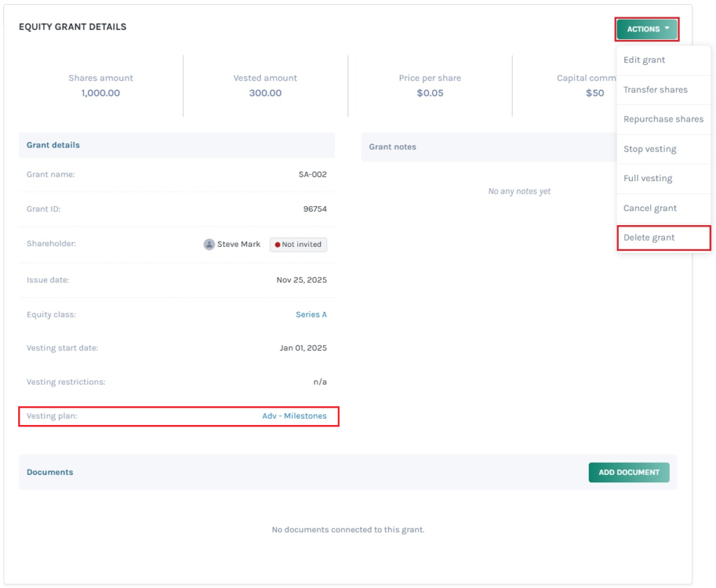Screen dimensions: 716x588
Task: Click Repurchase shares in Actions menu
Action: coord(663,120)
